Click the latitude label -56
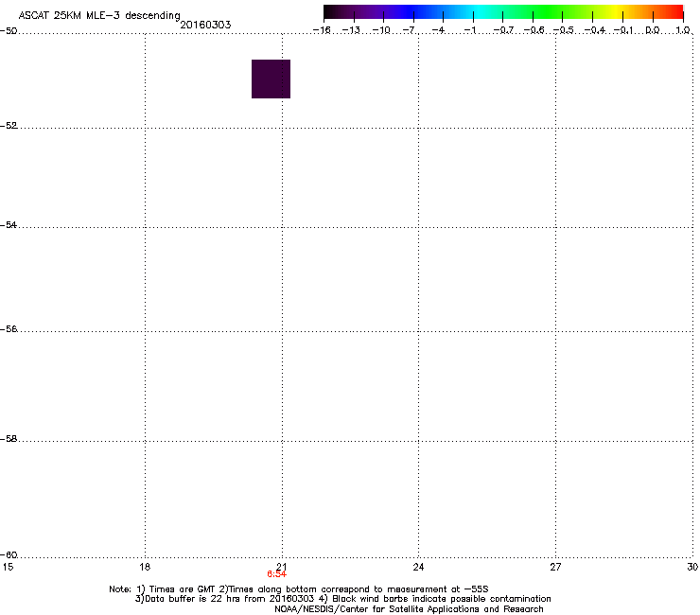The width and height of the screenshot is (700, 615). pos(9,329)
